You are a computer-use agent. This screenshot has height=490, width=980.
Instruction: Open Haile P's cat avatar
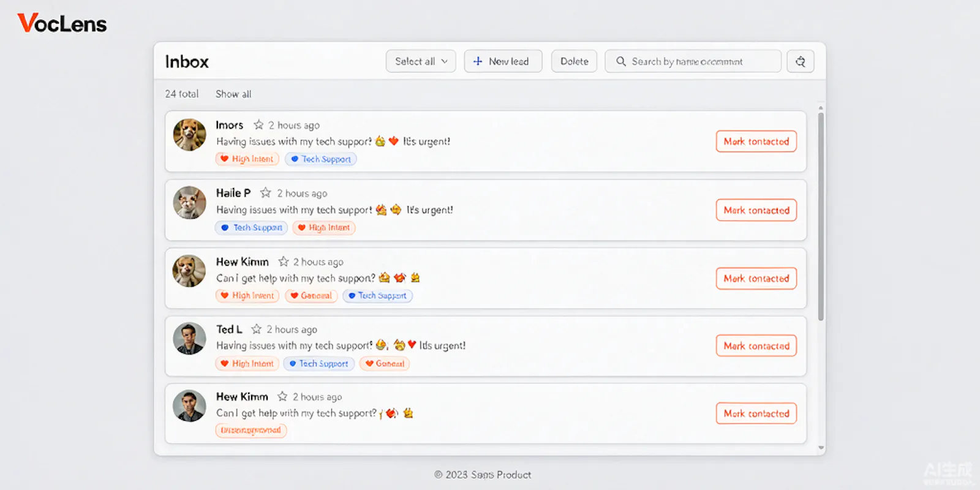coord(189,203)
